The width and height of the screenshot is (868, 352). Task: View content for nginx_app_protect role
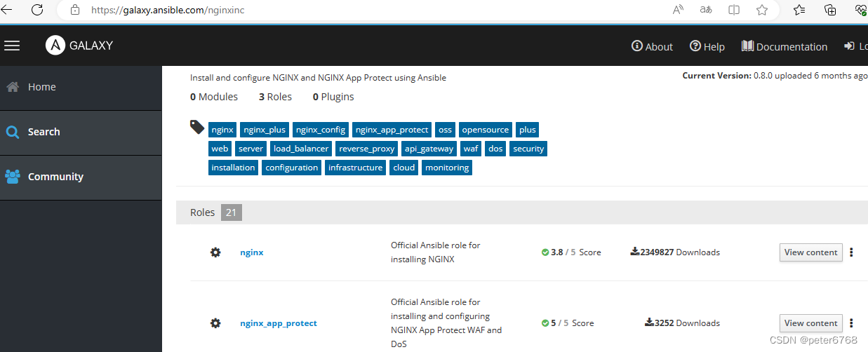[x=810, y=323]
